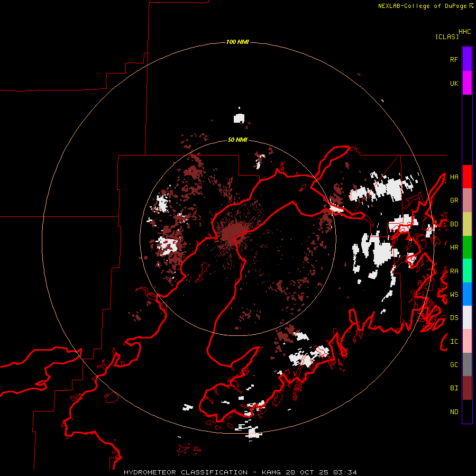
Task: Click the DS legend label
Action: 454,318
